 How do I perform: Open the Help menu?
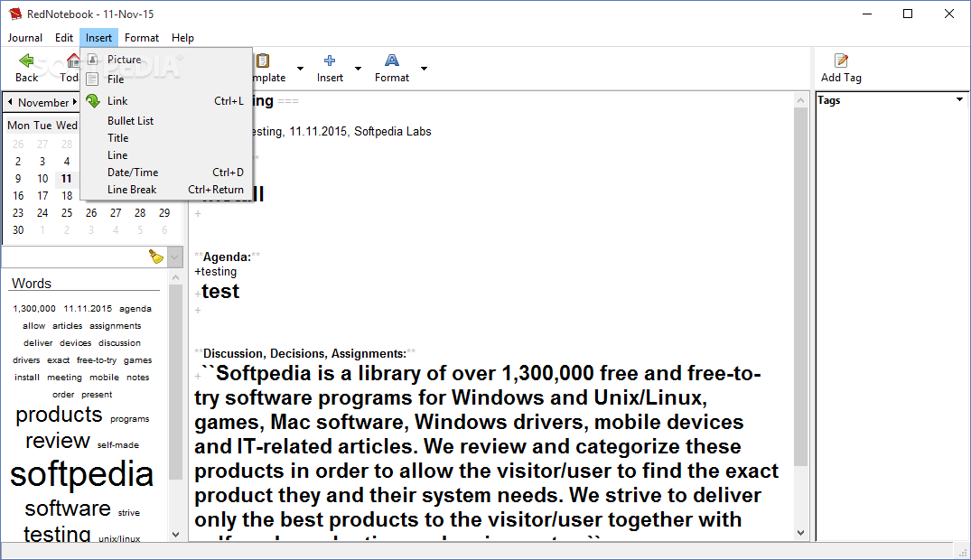182,38
